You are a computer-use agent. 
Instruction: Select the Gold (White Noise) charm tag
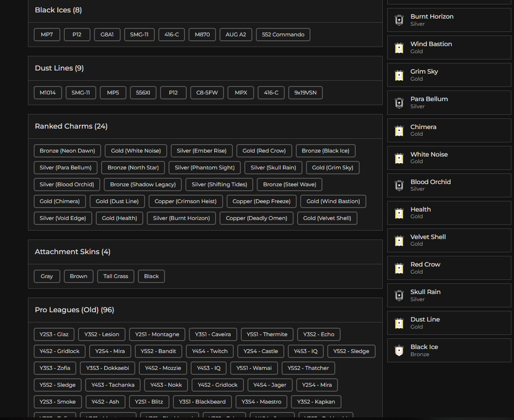click(x=136, y=151)
